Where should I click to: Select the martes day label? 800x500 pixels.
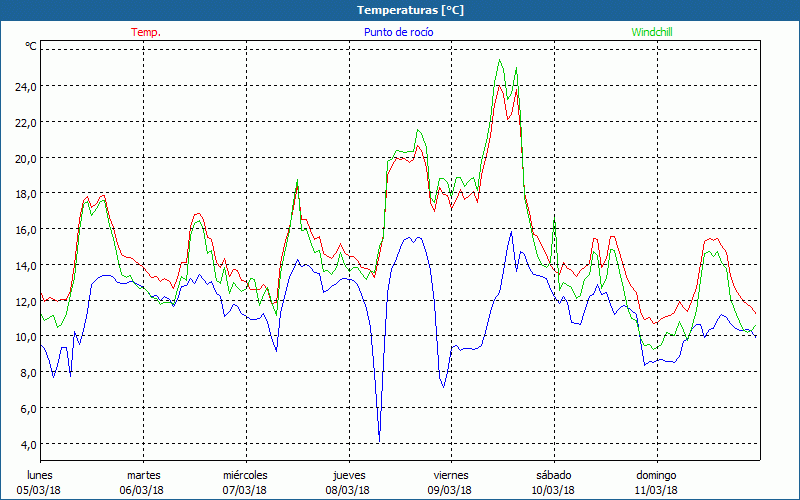(x=143, y=475)
